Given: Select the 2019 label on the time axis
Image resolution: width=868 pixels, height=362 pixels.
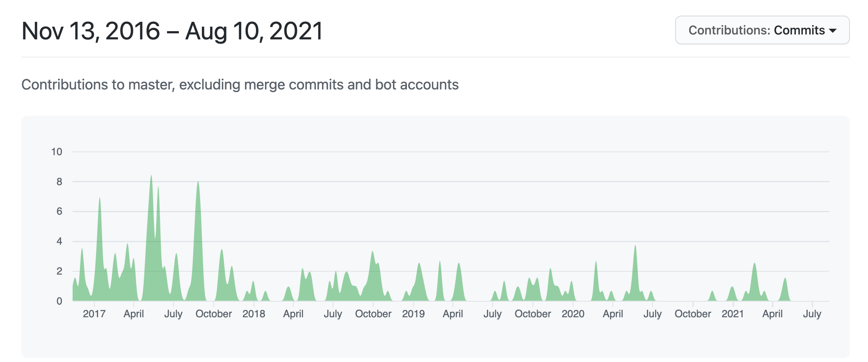Looking at the screenshot, I should [413, 314].
